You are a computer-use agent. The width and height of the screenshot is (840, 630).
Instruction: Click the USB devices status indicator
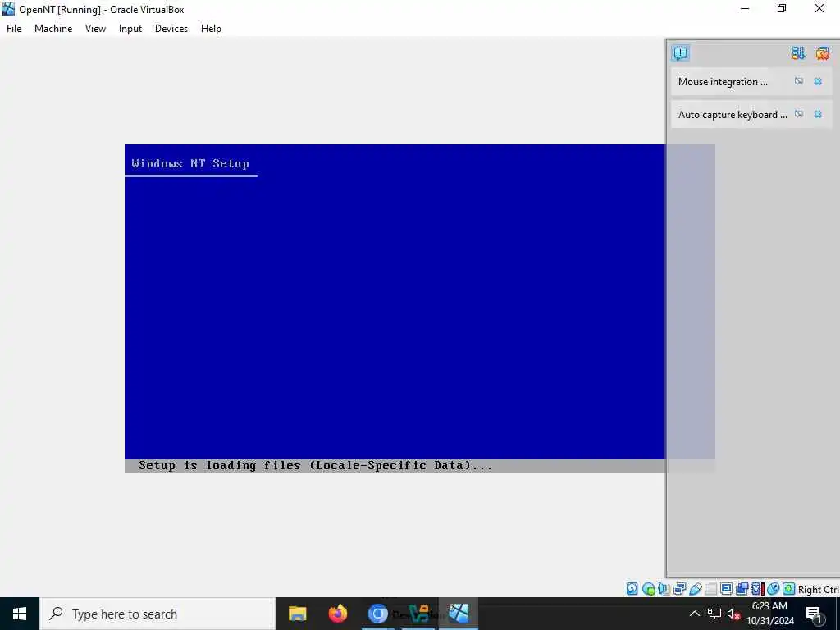point(696,589)
